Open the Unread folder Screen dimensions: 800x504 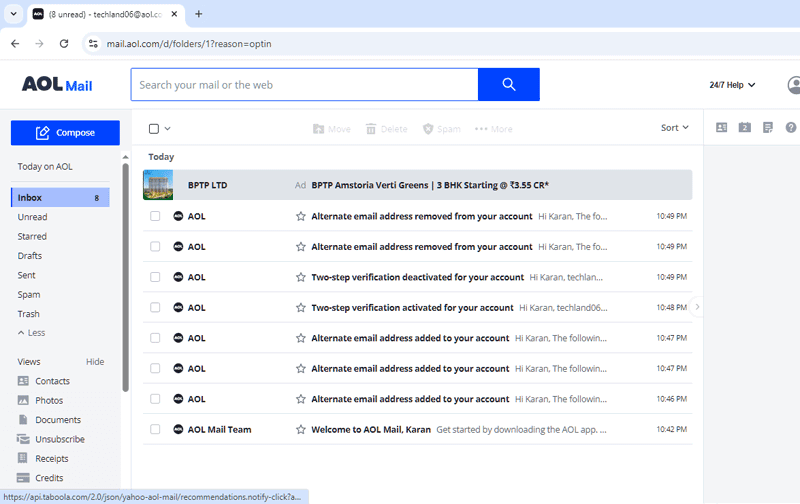click(32, 217)
